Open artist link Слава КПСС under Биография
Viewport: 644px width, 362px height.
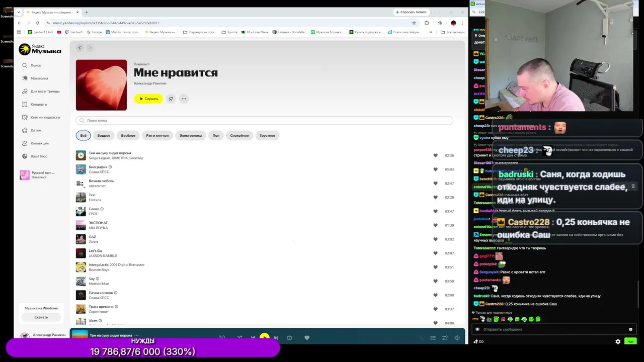[99, 172]
